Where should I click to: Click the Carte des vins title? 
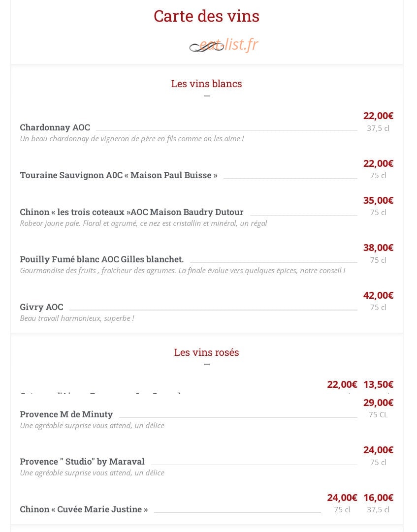click(x=206, y=16)
